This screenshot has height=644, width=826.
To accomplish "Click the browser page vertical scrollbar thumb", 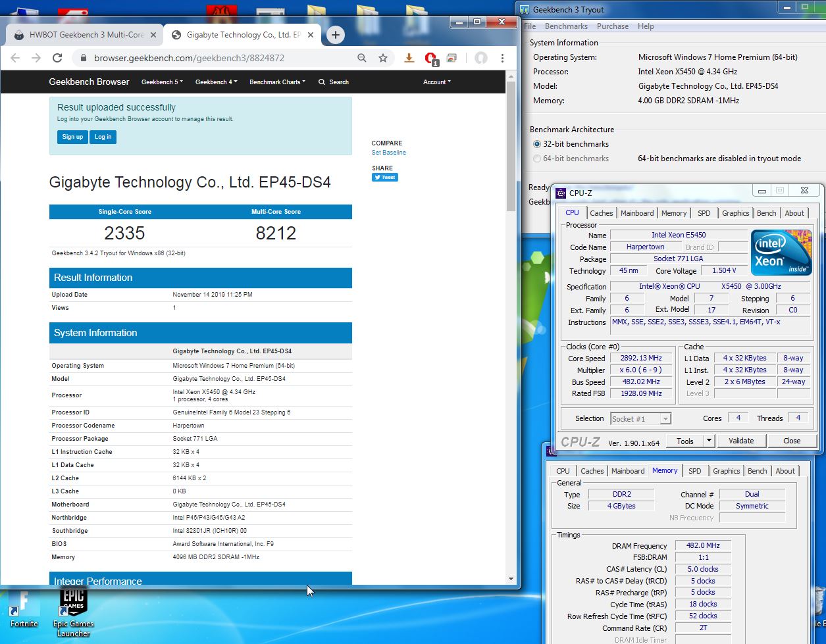I will coord(511,146).
